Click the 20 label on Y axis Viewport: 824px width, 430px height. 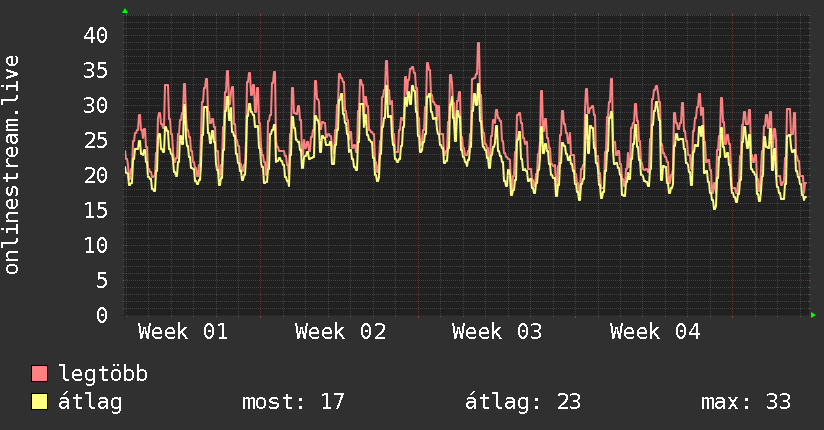[x=95, y=175]
